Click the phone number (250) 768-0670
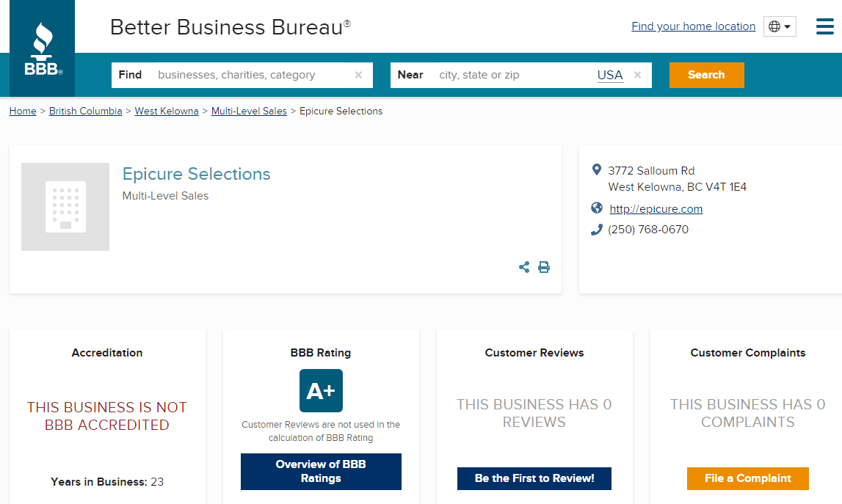 648,230
